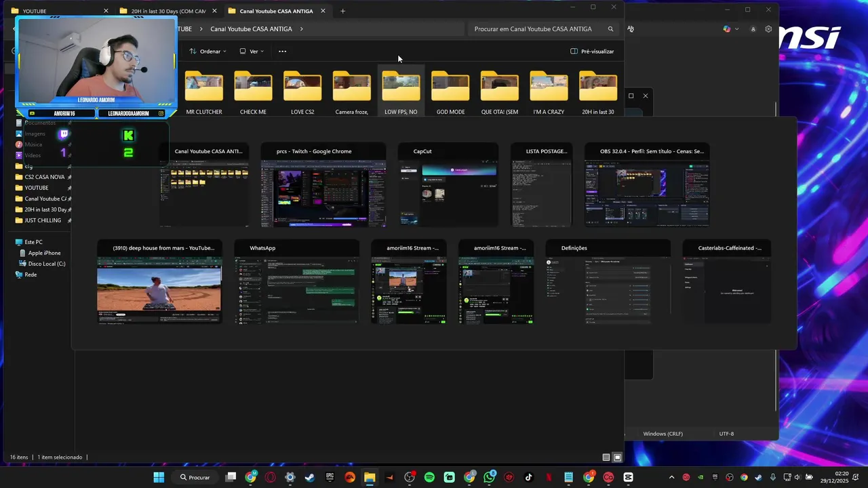Screen dimensions: 868x488
Task: Select the MR CLUTCHER folder
Action: pyautogui.click(x=204, y=91)
